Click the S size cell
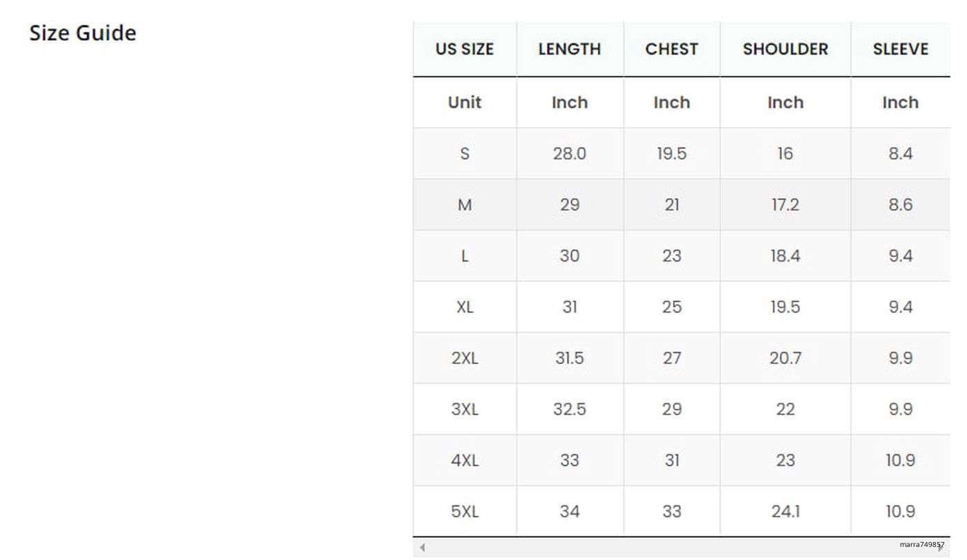The width and height of the screenshot is (967, 560). pos(464,153)
